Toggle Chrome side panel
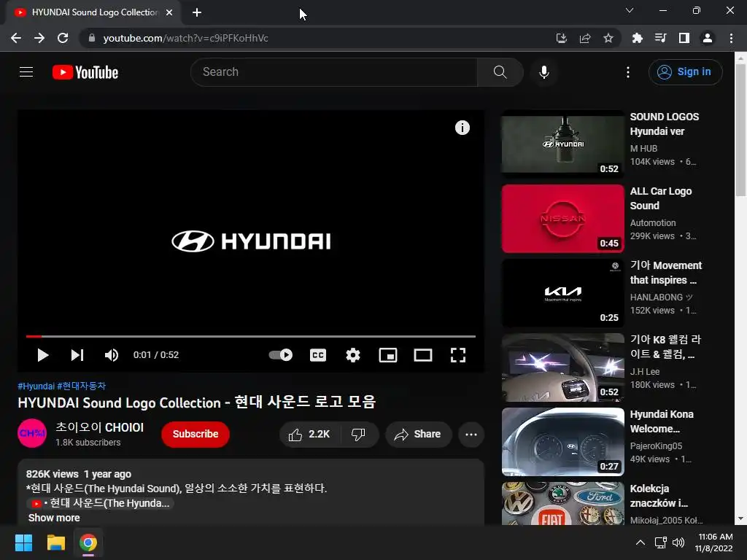The height and width of the screenshot is (560, 747). 684,38
